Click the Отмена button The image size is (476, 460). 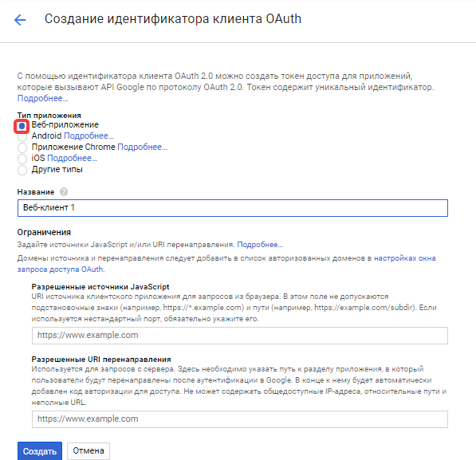[x=89, y=451]
